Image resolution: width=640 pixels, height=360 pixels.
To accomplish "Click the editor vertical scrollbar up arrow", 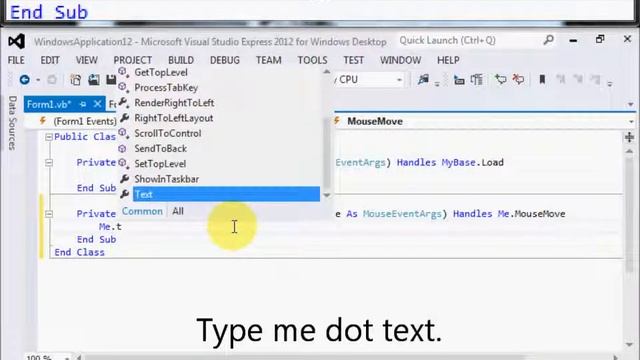I will pos(629,151).
